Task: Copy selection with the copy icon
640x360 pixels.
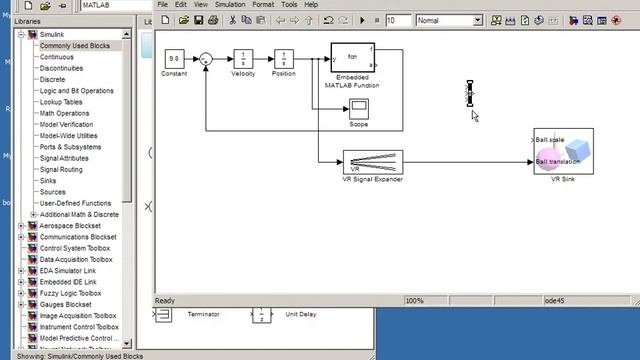Action: click(x=246, y=20)
